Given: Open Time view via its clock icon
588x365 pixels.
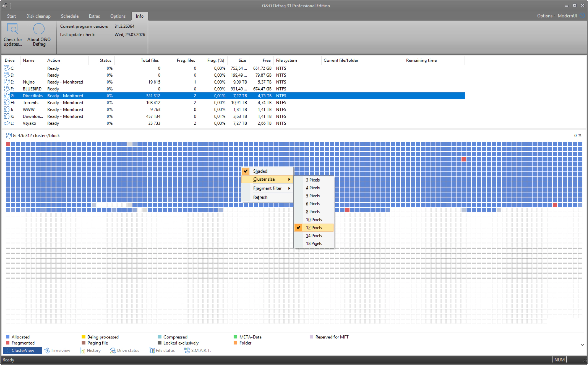Looking at the screenshot, I should point(47,351).
